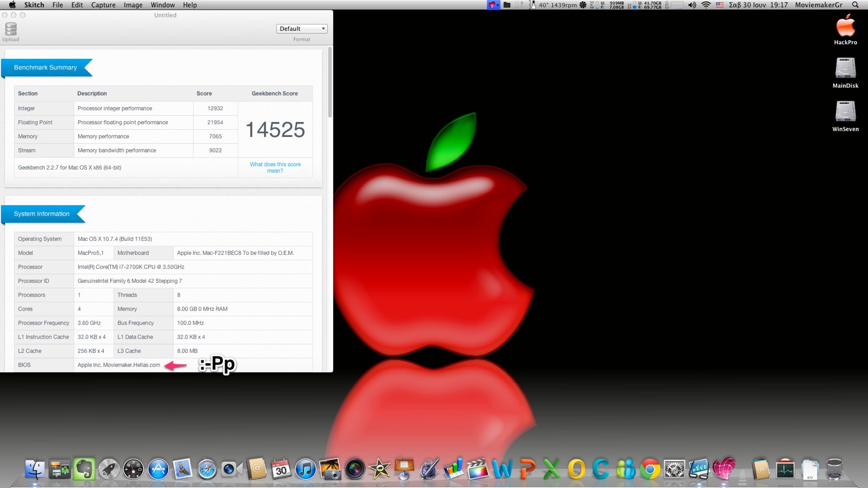Open FaceTime from the dock
This screenshot has height=488, width=868.
pyautogui.click(x=232, y=469)
